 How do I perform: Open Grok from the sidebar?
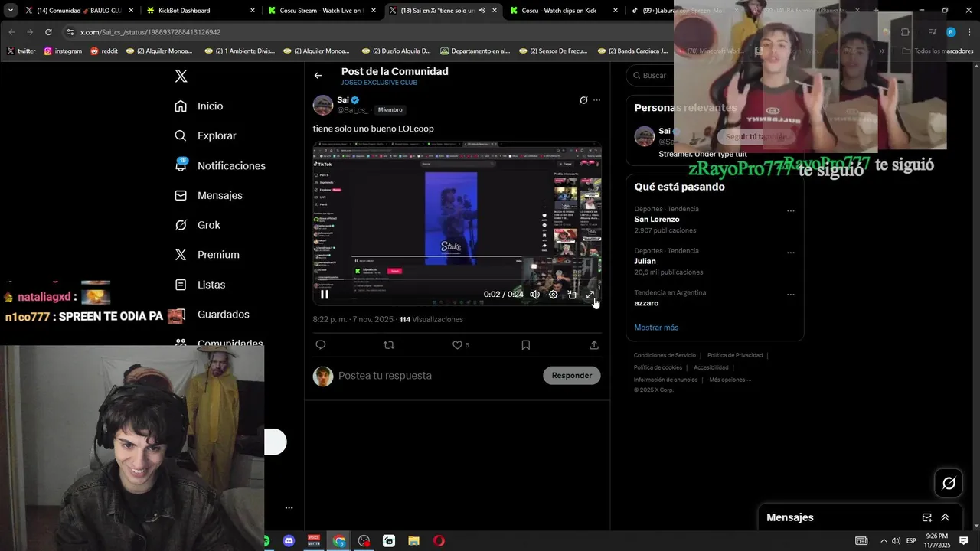click(198, 225)
